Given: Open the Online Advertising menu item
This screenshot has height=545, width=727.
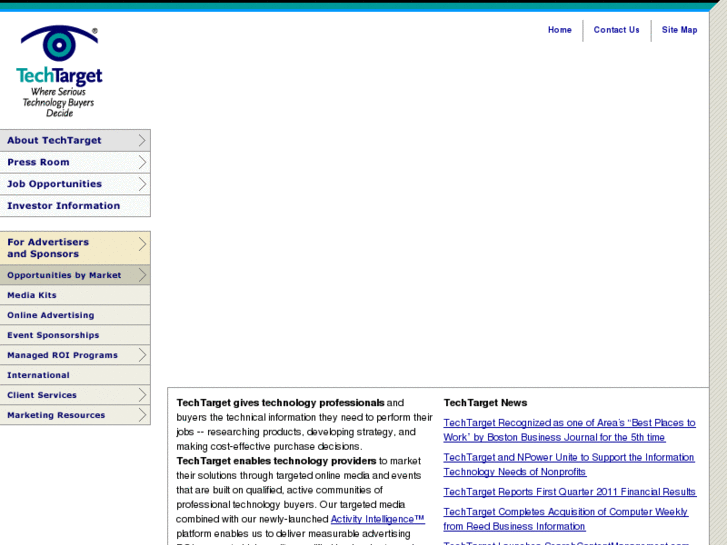Looking at the screenshot, I should (75, 315).
